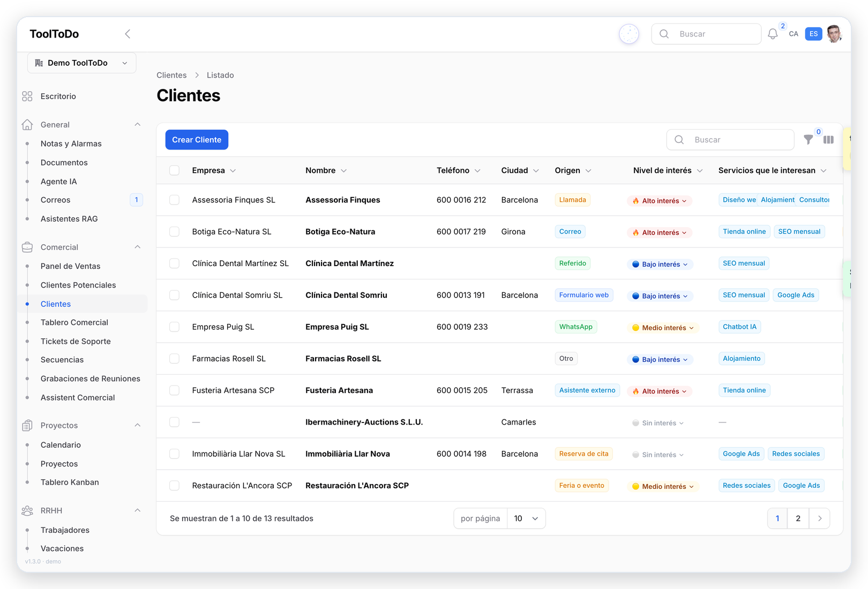Sort by the Empresa column arrow
868x589 pixels.
[x=233, y=171]
